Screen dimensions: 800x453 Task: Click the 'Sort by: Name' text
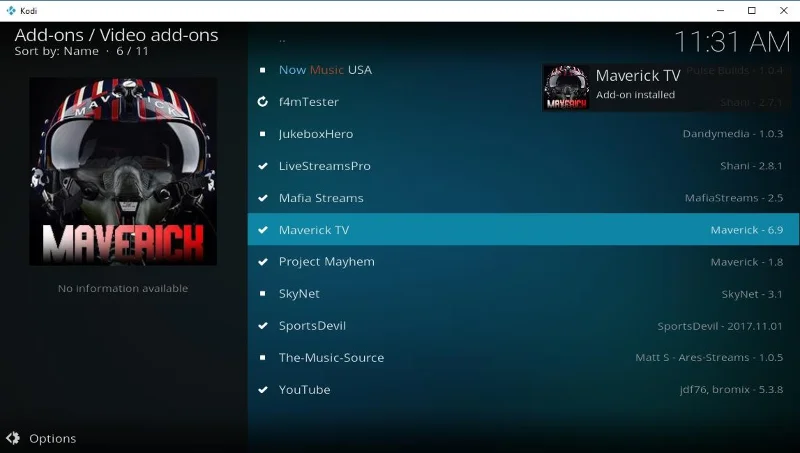pos(57,51)
